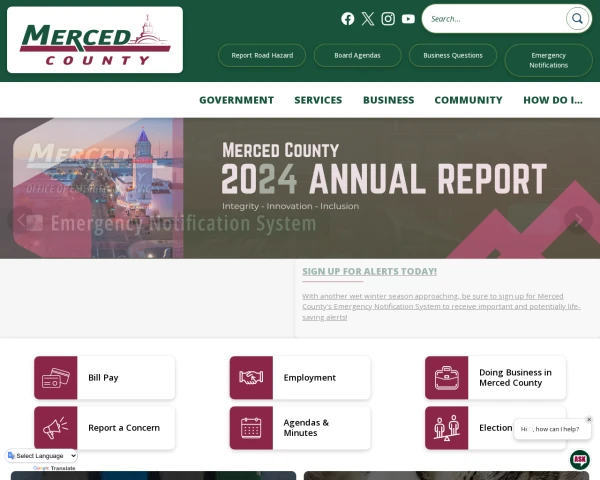
Task: Open the Merced County Facebook page icon
Action: pos(348,19)
